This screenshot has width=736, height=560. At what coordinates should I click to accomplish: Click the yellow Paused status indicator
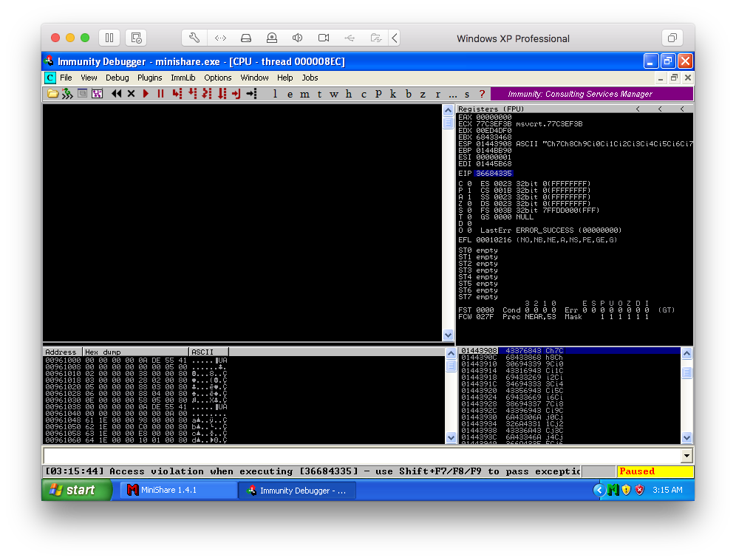[655, 471]
